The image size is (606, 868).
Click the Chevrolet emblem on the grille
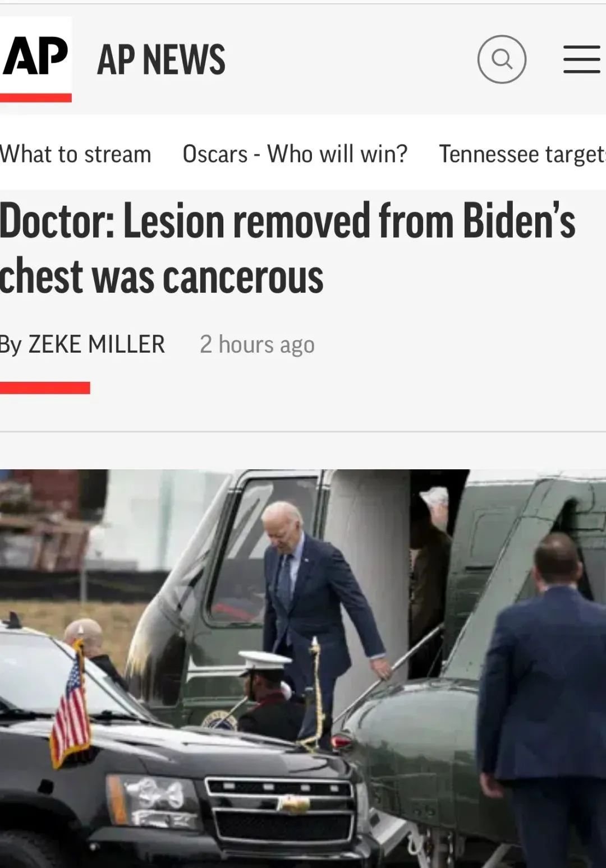(x=293, y=805)
